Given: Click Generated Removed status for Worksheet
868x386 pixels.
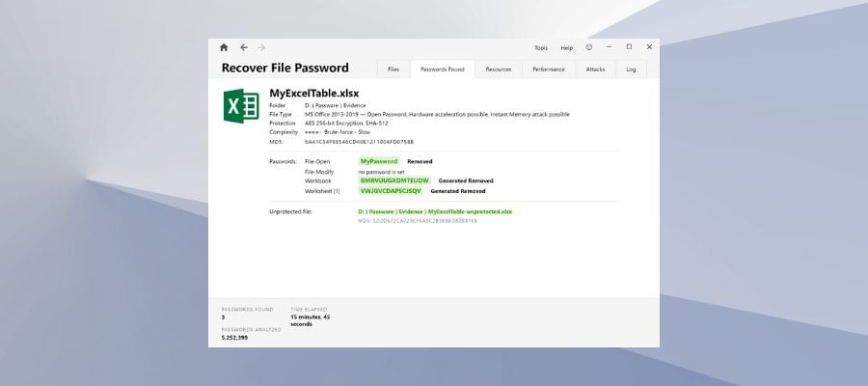Looking at the screenshot, I should coord(458,191).
